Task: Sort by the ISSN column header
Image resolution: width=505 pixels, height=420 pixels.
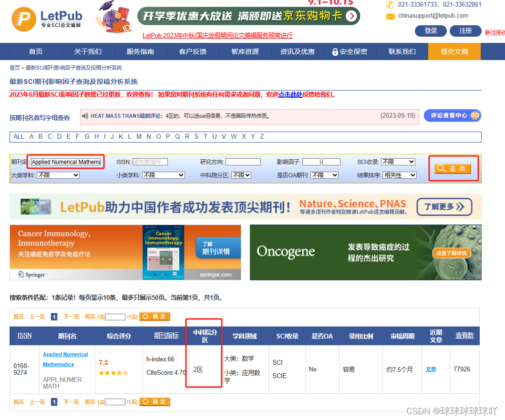Action: 24,335
